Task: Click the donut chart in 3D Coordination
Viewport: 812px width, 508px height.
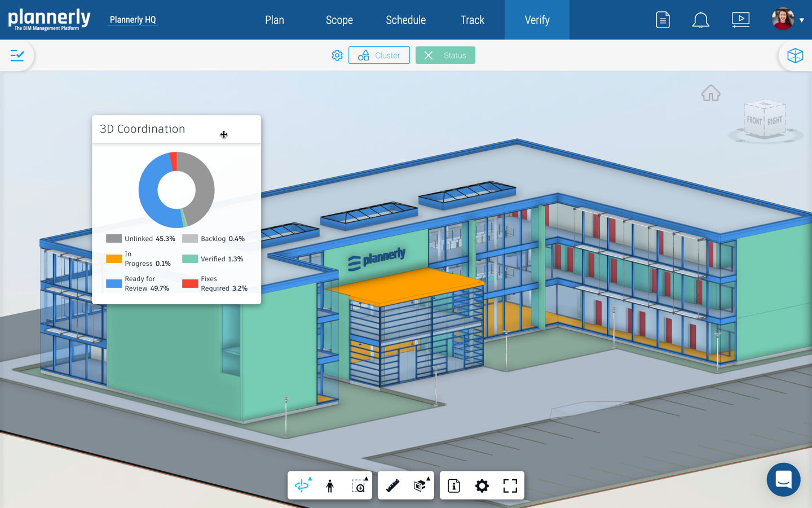Action: pyautogui.click(x=176, y=190)
